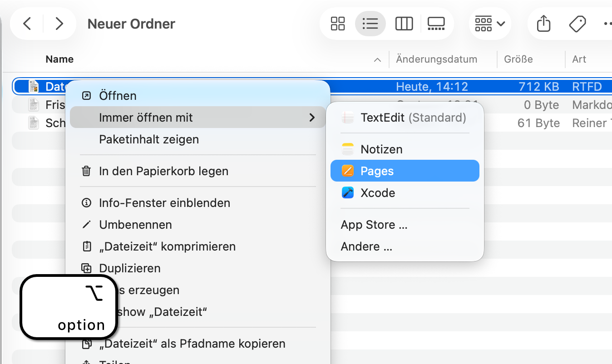
Task: Expand the Immer öffnen mit submenu arrow
Action: point(312,118)
